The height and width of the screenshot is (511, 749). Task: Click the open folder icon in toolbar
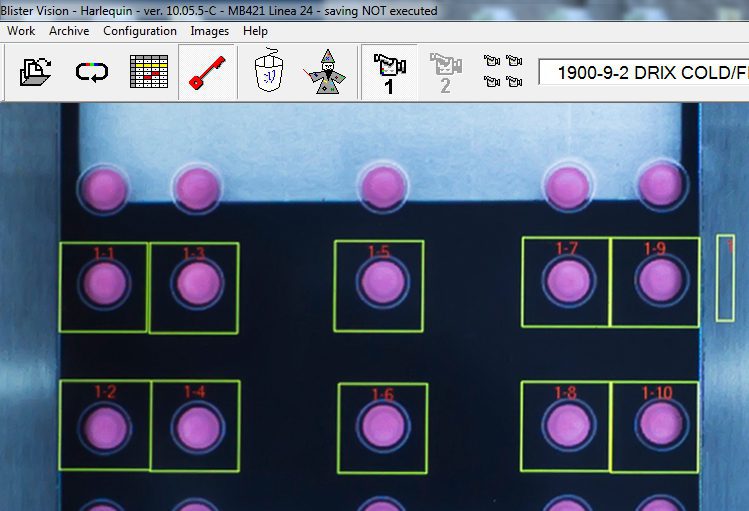(36, 72)
